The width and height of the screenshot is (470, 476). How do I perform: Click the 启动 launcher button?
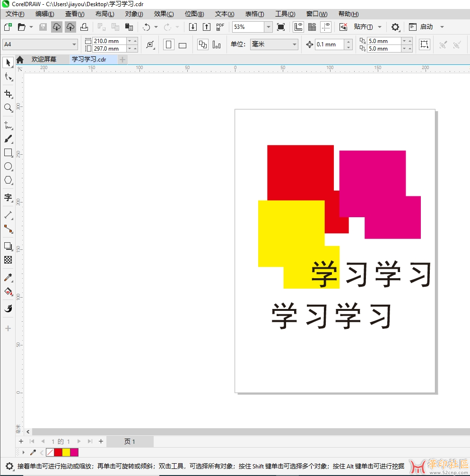426,26
